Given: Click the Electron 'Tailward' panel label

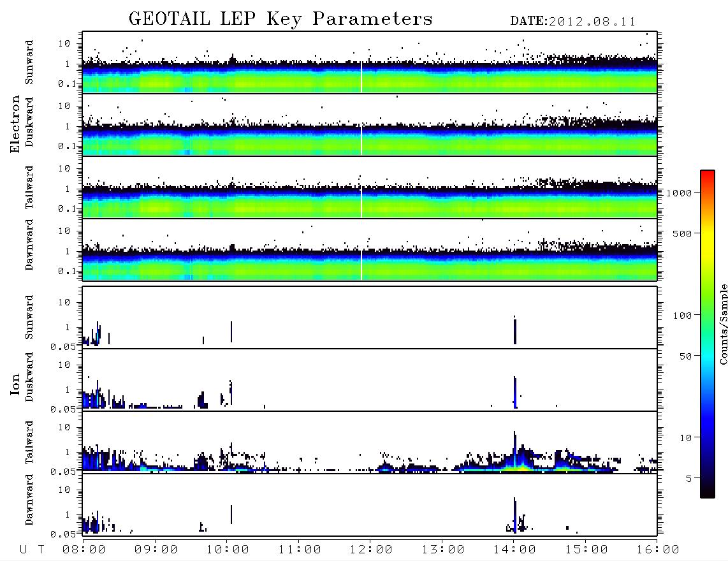Looking at the screenshot, I should (x=29, y=187).
